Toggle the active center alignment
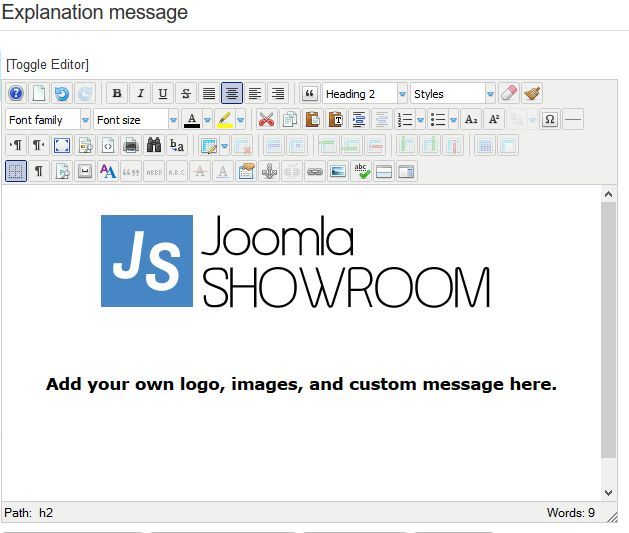 pyautogui.click(x=232, y=93)
